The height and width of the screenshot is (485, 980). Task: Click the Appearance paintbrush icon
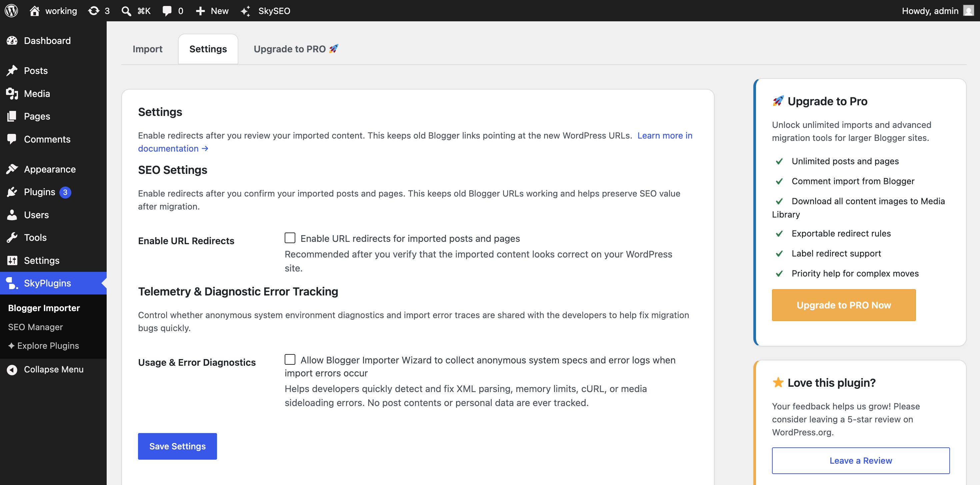(12, 169)
